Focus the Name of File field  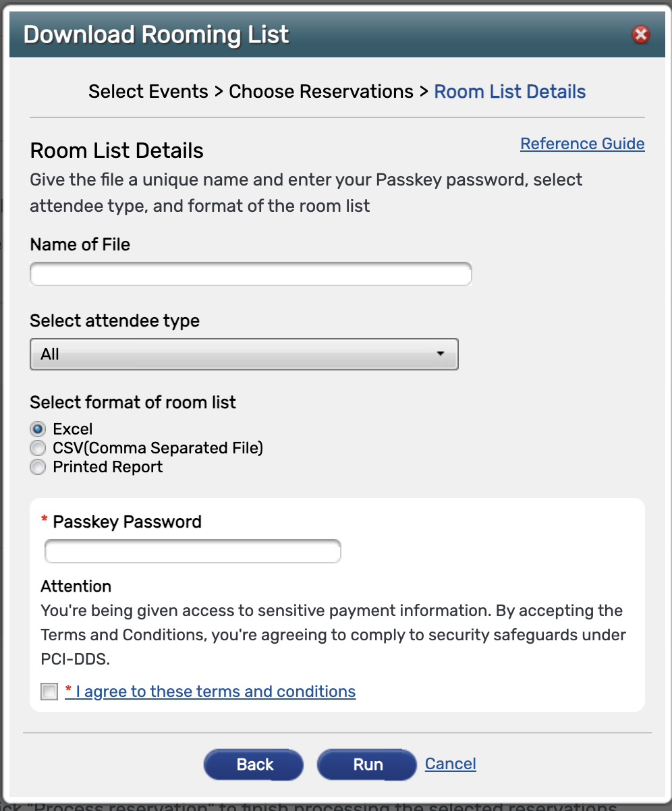click(x=251, y=274)
